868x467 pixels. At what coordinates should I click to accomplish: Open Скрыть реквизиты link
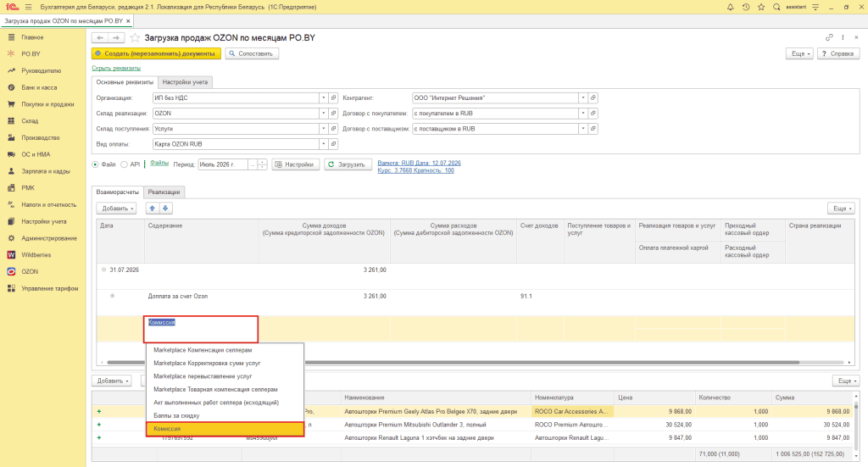click(116, 68)
